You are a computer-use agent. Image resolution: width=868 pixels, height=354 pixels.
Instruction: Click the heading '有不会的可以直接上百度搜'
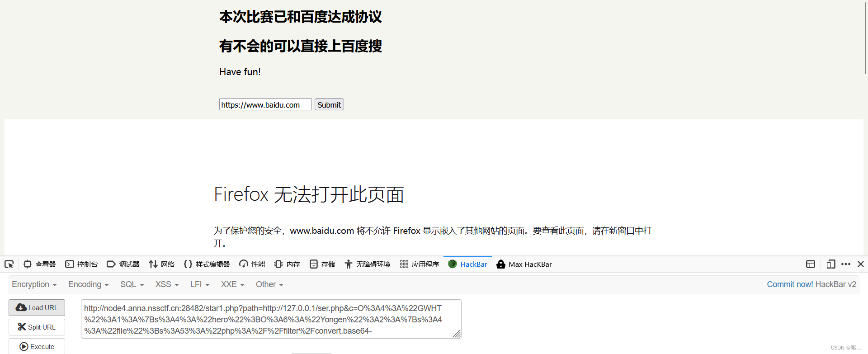point(301,46)
